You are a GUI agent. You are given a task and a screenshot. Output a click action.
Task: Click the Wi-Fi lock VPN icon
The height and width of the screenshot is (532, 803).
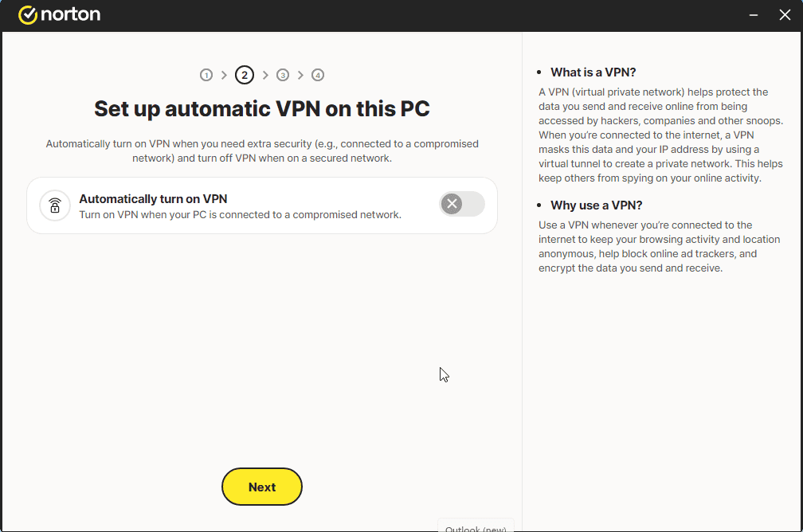pos(55,205)
